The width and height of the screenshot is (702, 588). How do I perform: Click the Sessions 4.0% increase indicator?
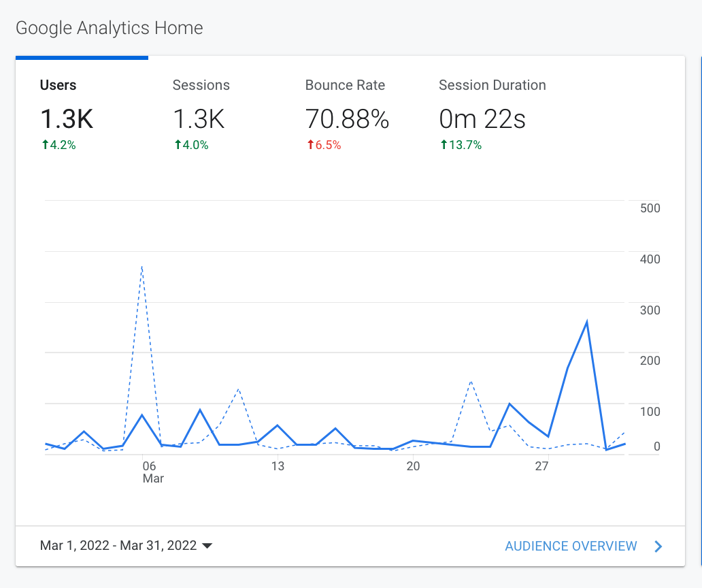click(x=191, y=145)
